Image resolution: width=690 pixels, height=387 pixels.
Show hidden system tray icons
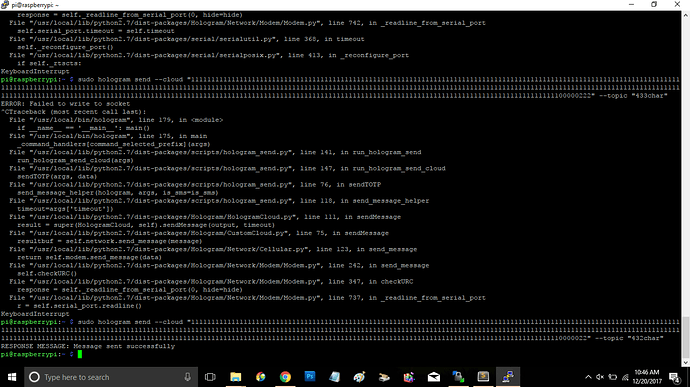(588, 377)
